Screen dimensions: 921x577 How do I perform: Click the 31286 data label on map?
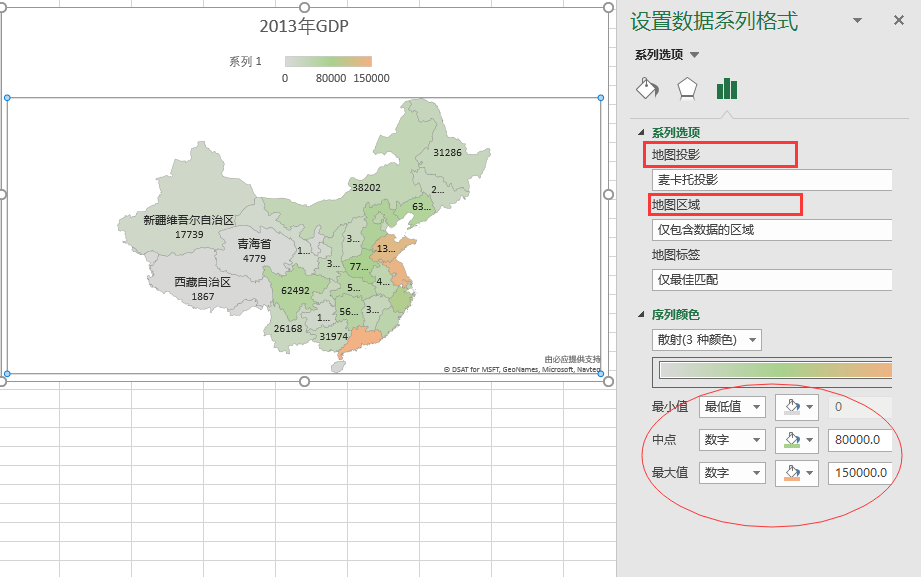pos(447,152)
